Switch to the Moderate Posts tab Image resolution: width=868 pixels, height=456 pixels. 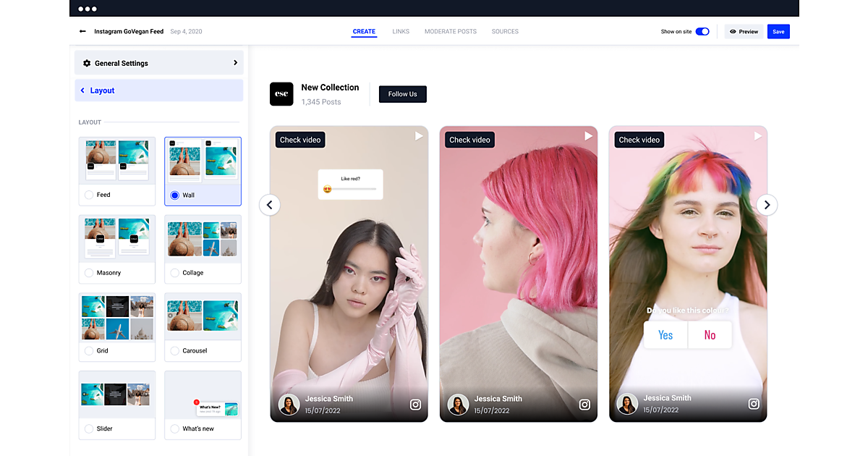pos(450,32)
